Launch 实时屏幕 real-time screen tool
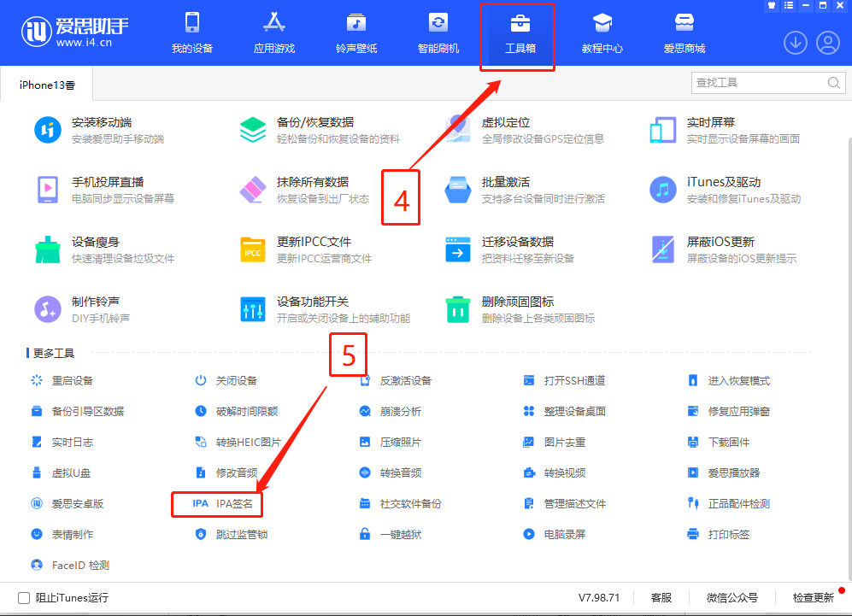This screenshot has width=852, height=616. pos(663,130)
